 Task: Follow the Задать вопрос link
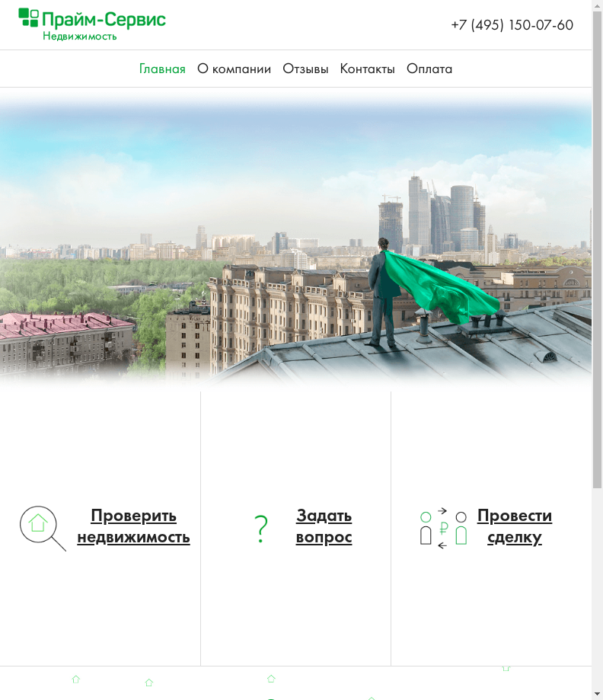coord(324,526)
